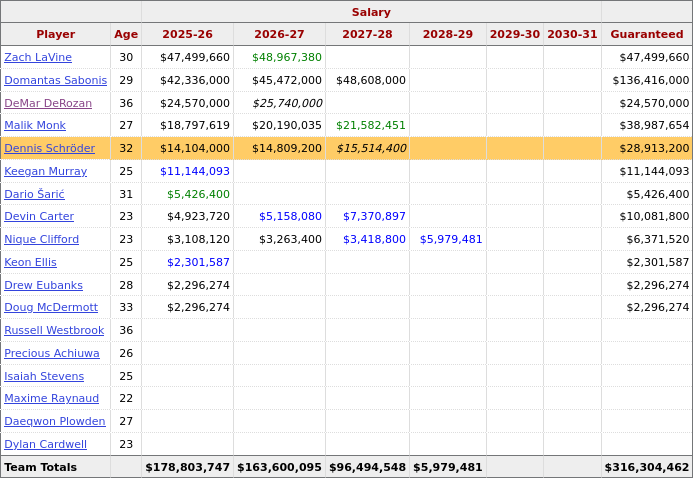Select the Keegan Murray player link
694x478 pixels.
pyautogui.click(x=46, y=171)
